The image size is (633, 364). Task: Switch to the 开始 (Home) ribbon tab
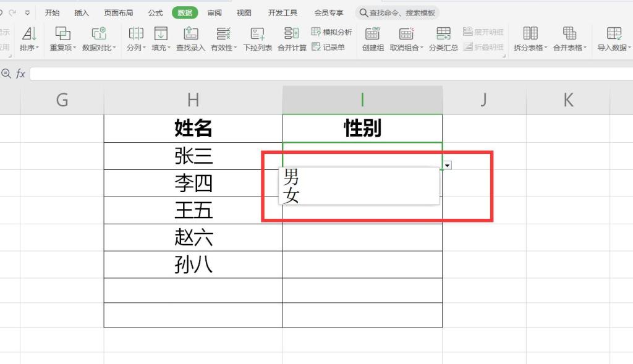coord(52,11)
